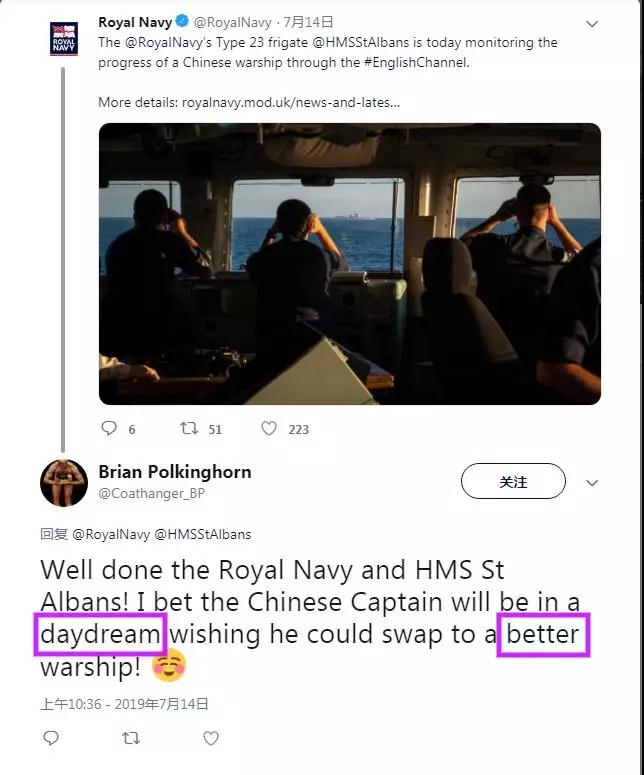
Task: Open the Royal Navy profile avatar
Action: pyautogui.click(x=64, y=39)
